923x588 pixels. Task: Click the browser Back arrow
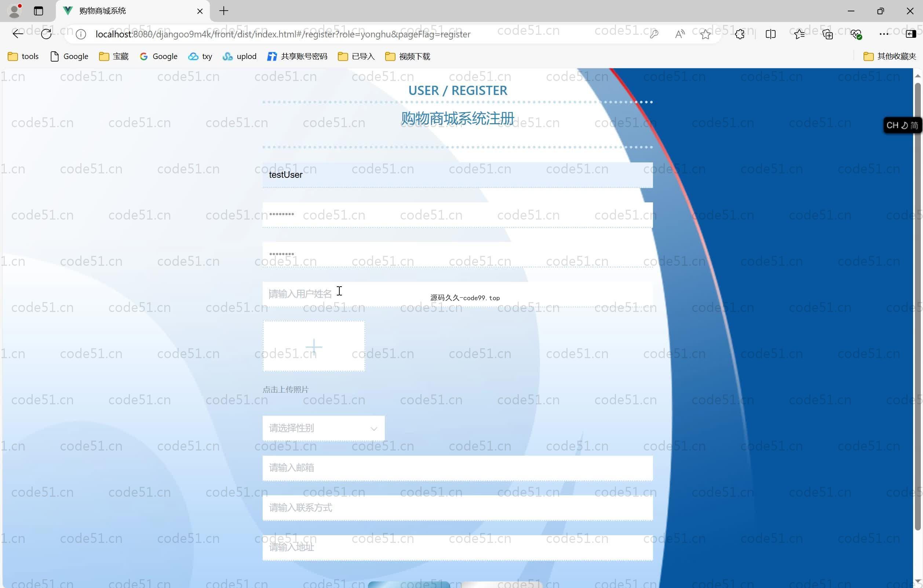[x=18, y=34]
